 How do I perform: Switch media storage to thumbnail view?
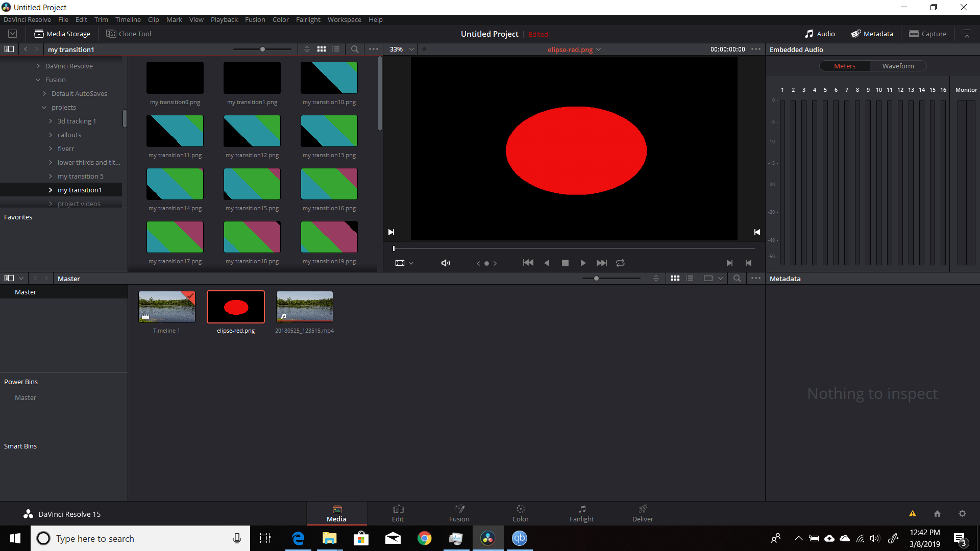[322, 49]
